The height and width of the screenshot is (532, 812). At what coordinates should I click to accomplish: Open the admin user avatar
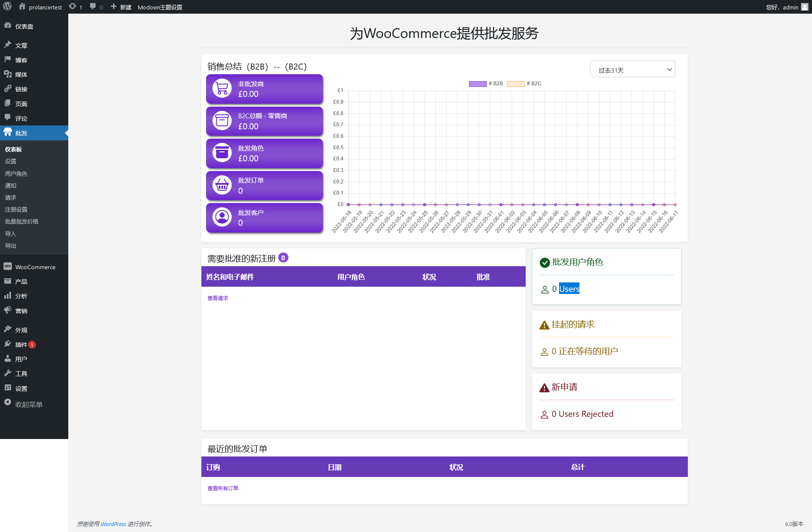pos(804,7)
